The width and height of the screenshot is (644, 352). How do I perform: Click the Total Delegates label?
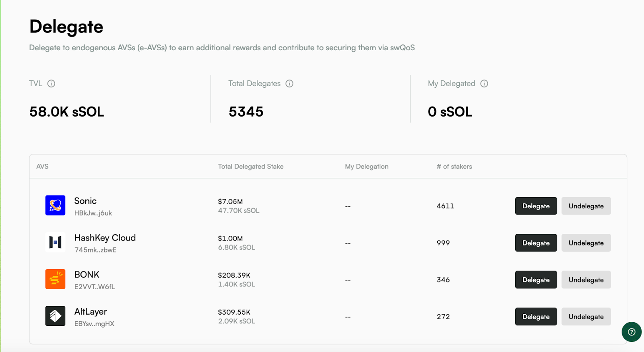coord(254,84)
